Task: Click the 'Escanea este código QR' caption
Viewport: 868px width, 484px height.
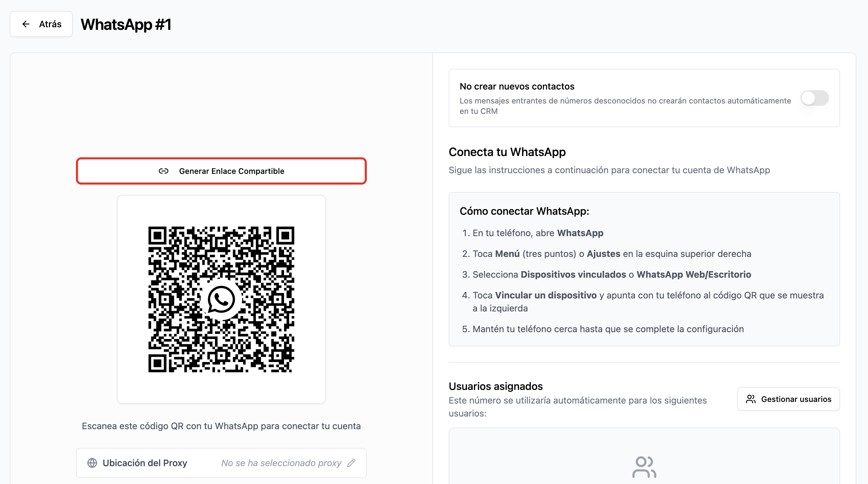Action: [221, 426]
